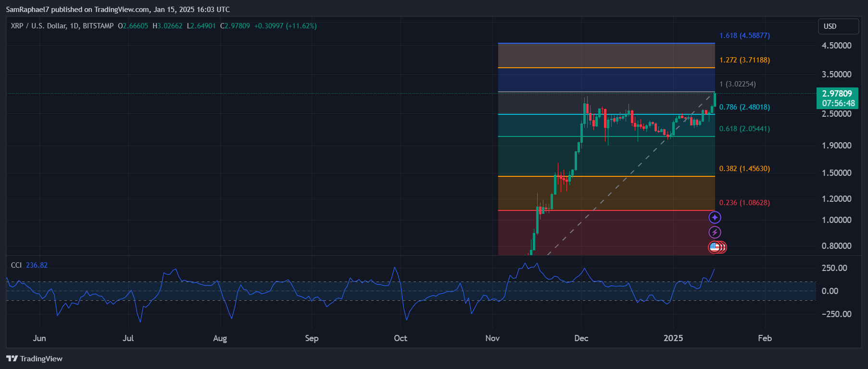Image resolution: width=868 pixels, height=369 pixels.
Task: Click the CCI indicator label
Action: tap(16, 265)
